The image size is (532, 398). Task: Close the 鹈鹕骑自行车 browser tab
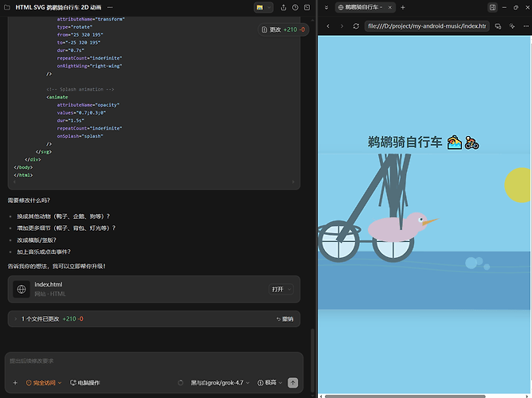point(389,7)
